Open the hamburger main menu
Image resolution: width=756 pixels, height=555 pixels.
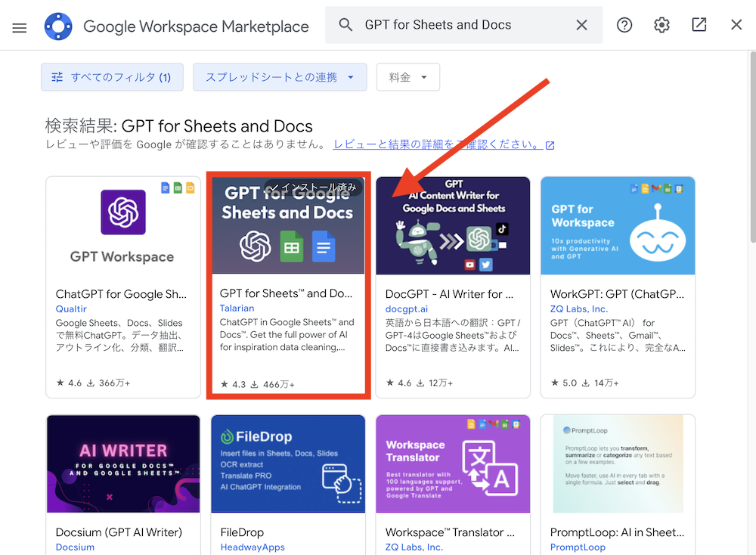click(20, 27)
